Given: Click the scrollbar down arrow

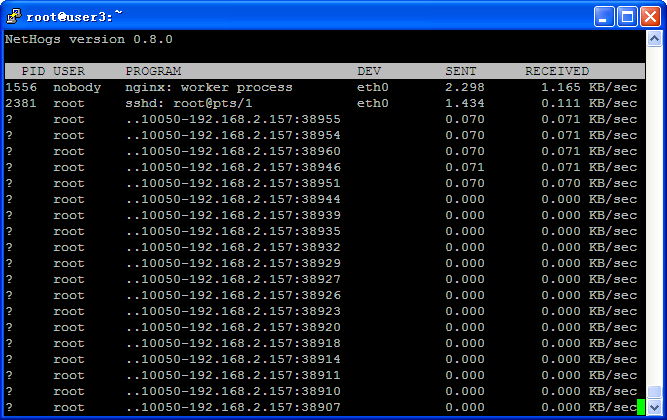Looking at the screenshot, I should click(x=654, y=407).
